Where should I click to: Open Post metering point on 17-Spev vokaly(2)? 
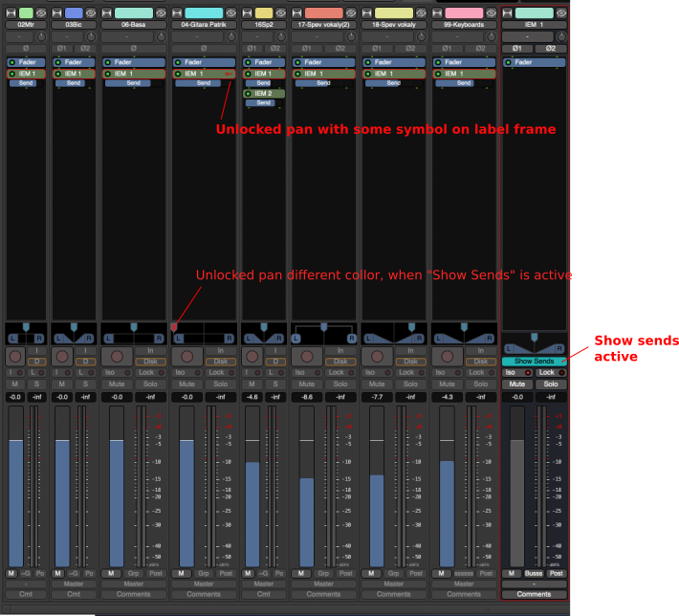343,573
